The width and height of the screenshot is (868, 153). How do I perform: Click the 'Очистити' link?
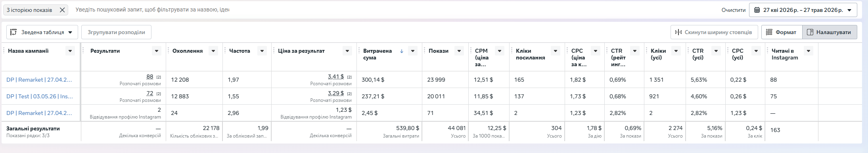coord(734,10)
